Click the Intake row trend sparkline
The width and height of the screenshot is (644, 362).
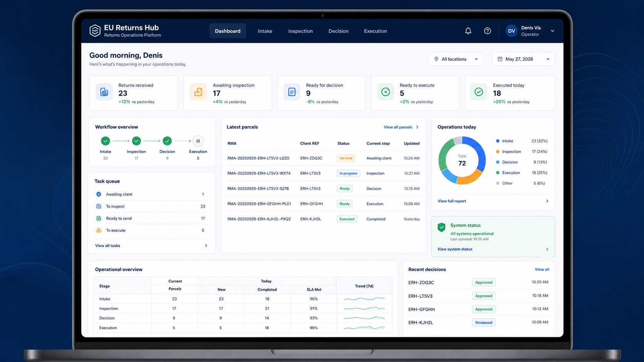coord(364,299)
